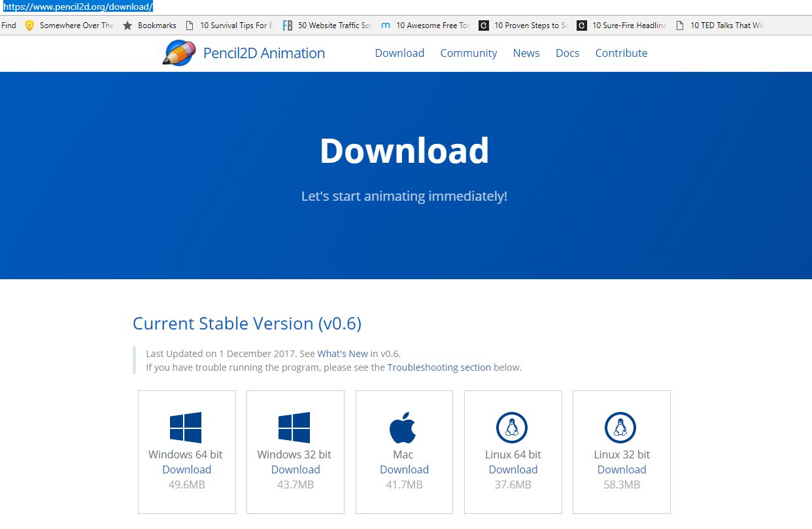Image resolution: width=812 pixels, height=529 pixels.
Task: Open the Docs nav item
Action: (x=567, y=53)
